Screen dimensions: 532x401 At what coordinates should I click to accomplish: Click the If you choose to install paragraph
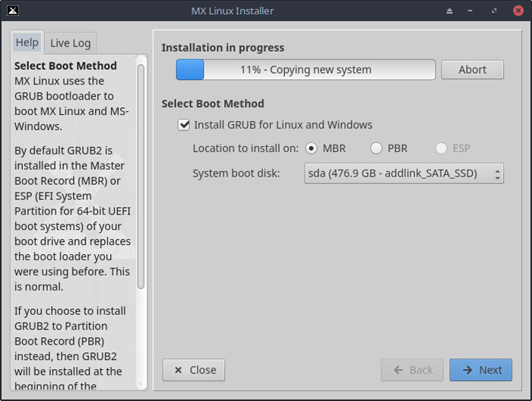[70, 348]
